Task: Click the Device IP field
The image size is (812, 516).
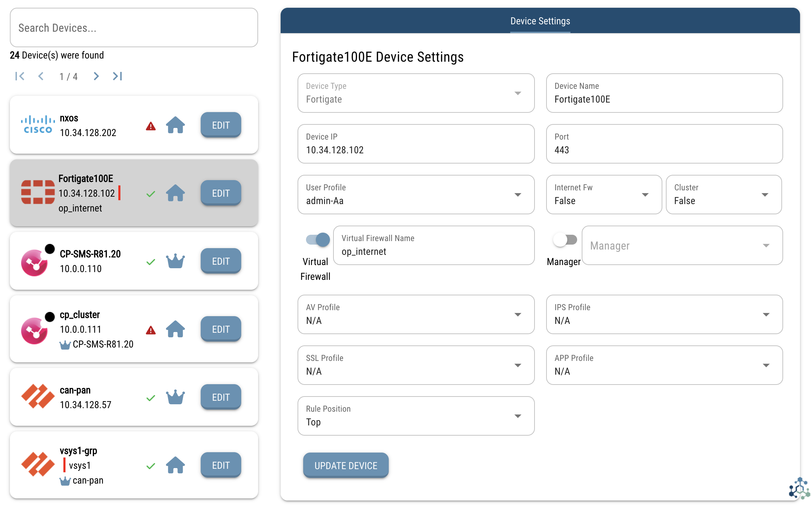Action: 416,144
